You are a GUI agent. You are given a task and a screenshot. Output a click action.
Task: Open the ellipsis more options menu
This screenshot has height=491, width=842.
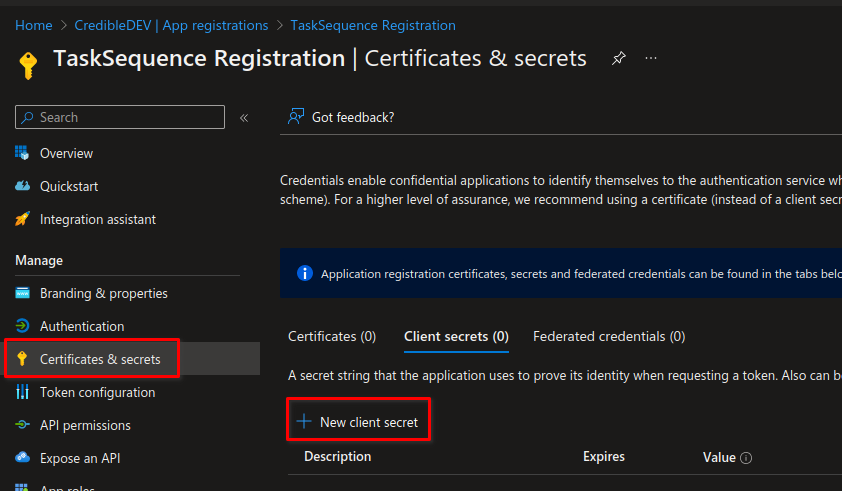coord(651,58)
